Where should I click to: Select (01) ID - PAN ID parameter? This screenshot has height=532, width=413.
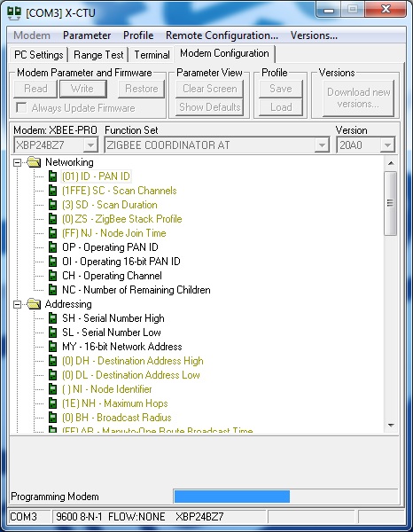(96, 176)
